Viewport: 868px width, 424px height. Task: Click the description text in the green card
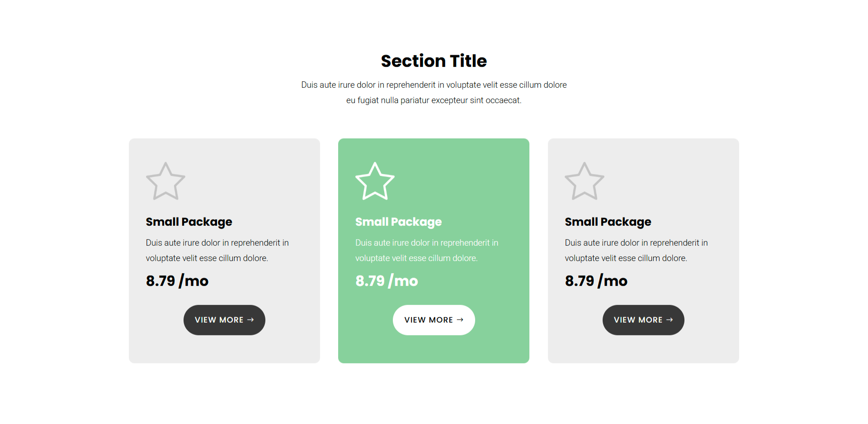(426, 250)
